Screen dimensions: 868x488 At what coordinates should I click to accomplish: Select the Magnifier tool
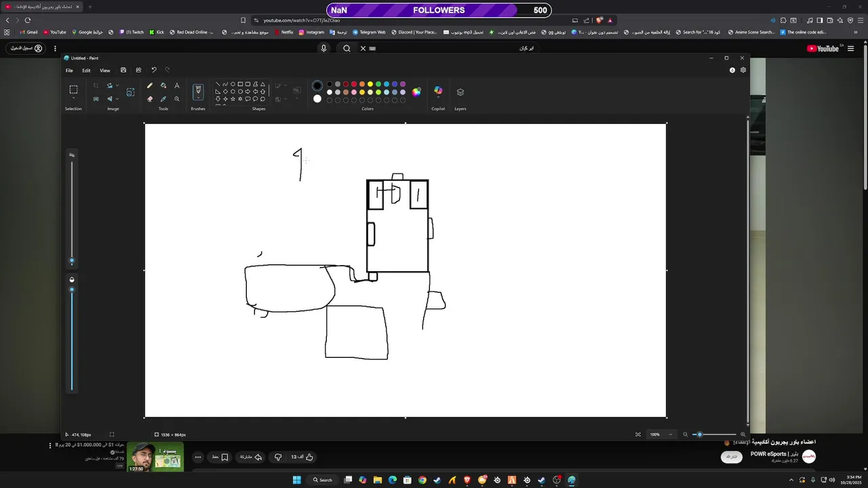click(x=177, y=99)
